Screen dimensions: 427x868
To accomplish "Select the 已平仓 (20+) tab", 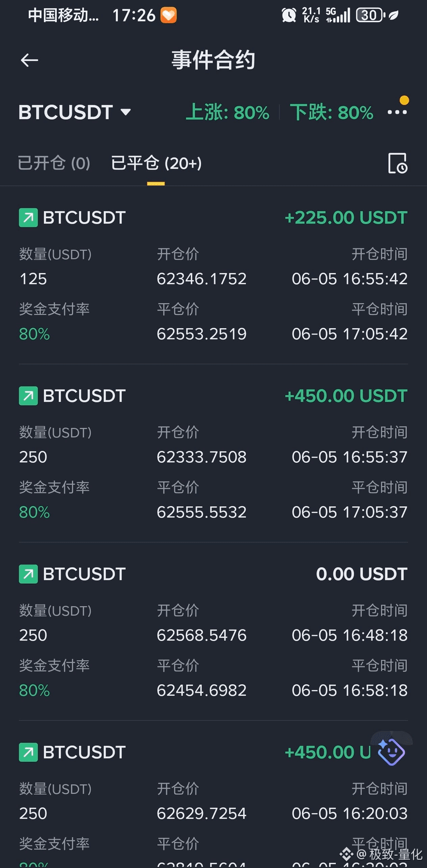I will coord(156,163).
